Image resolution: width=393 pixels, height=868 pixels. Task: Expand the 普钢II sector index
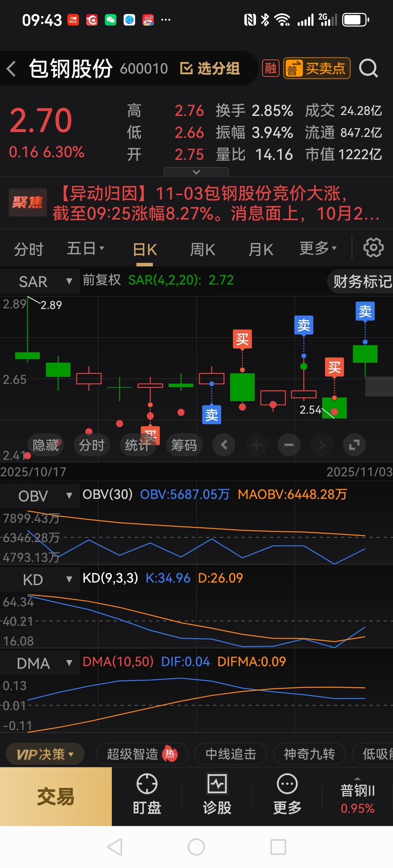(x=357, y=797)
